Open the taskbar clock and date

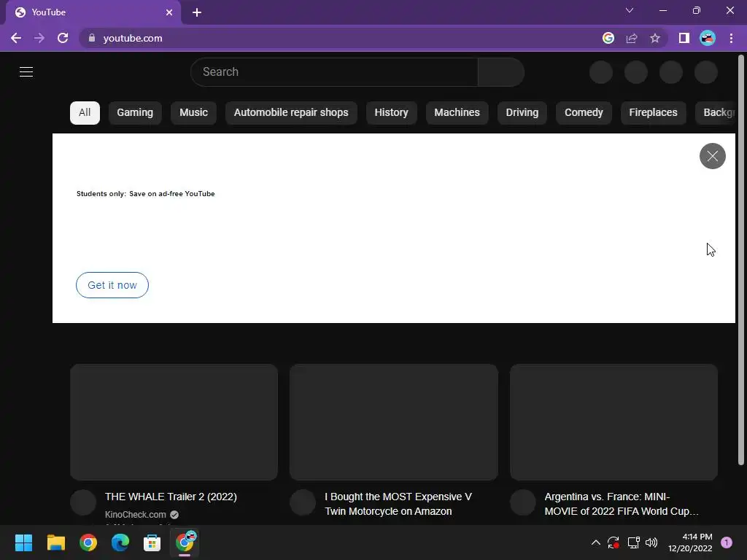(x=690, y=542)
